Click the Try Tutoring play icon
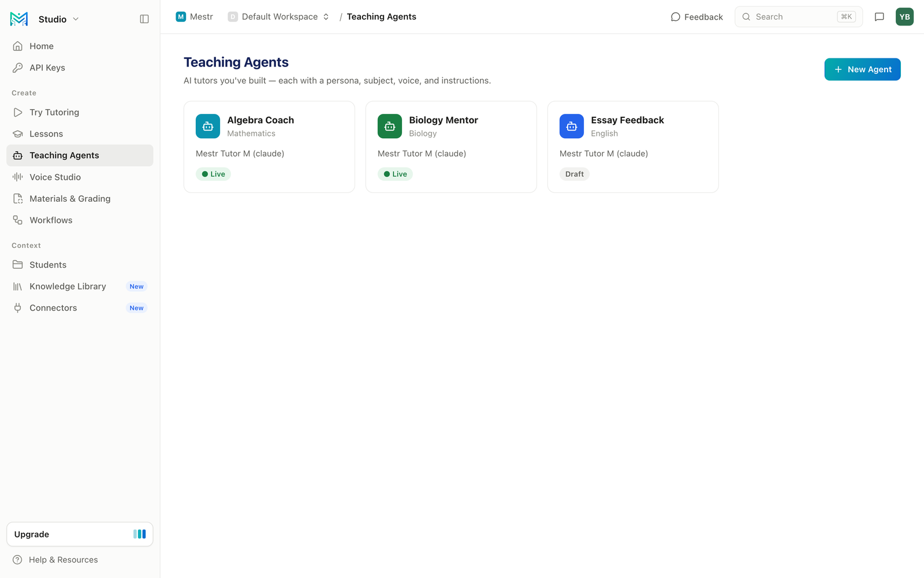The height and width of the screenshot is (578, 924). (x=18, y=112)
